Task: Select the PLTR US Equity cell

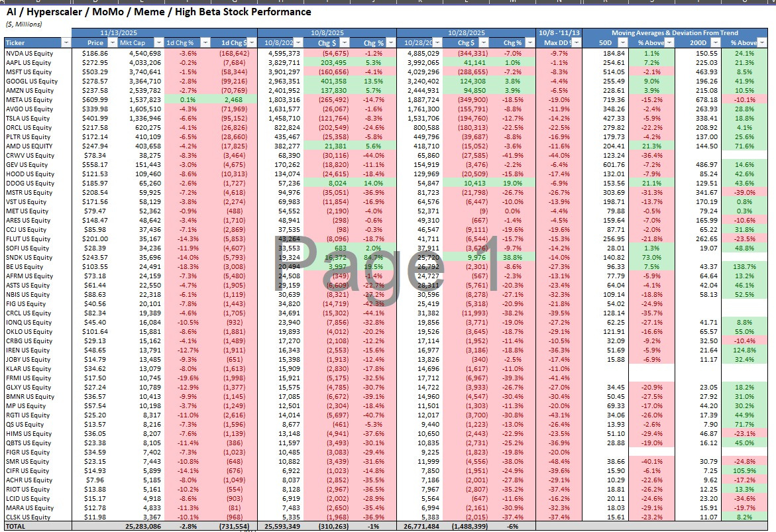Action: click(38, 137)
